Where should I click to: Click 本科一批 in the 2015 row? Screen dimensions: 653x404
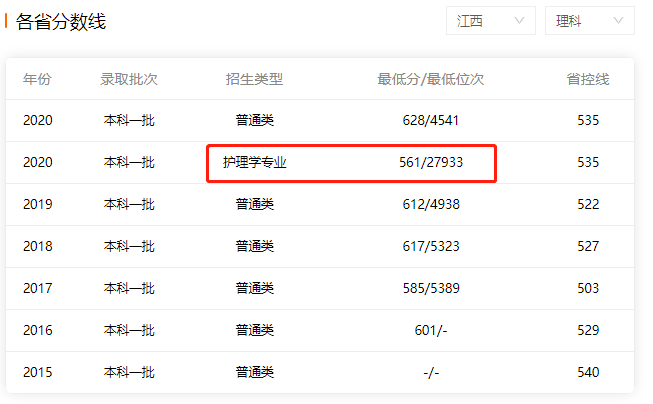click(x=129, y=372)
